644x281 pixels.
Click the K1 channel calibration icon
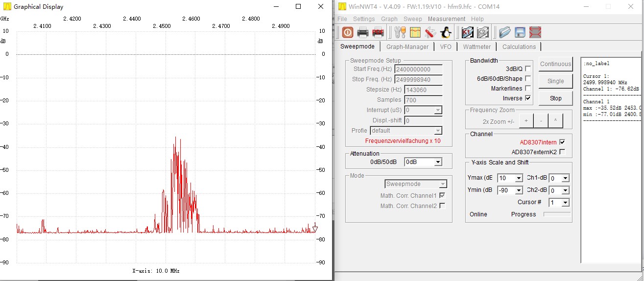[468, 33]
